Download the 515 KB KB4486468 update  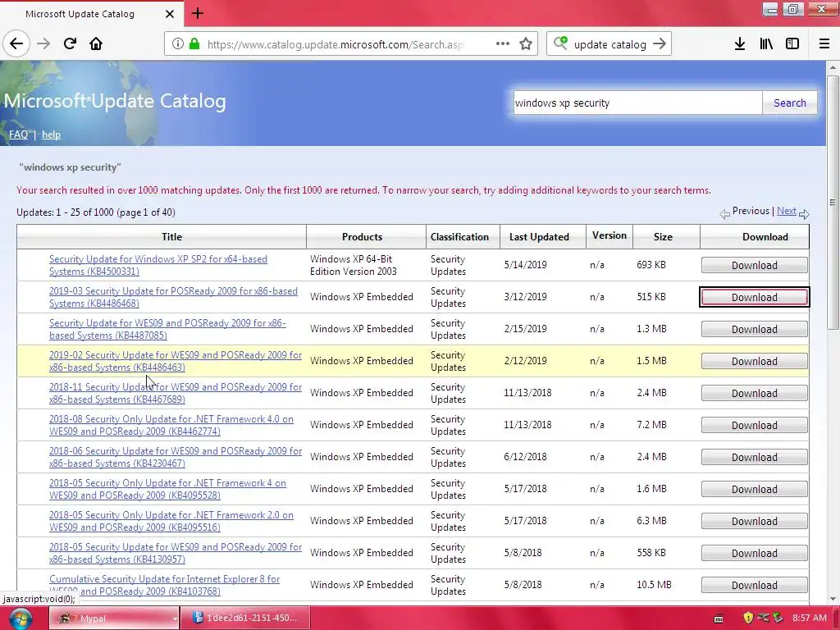755,297
